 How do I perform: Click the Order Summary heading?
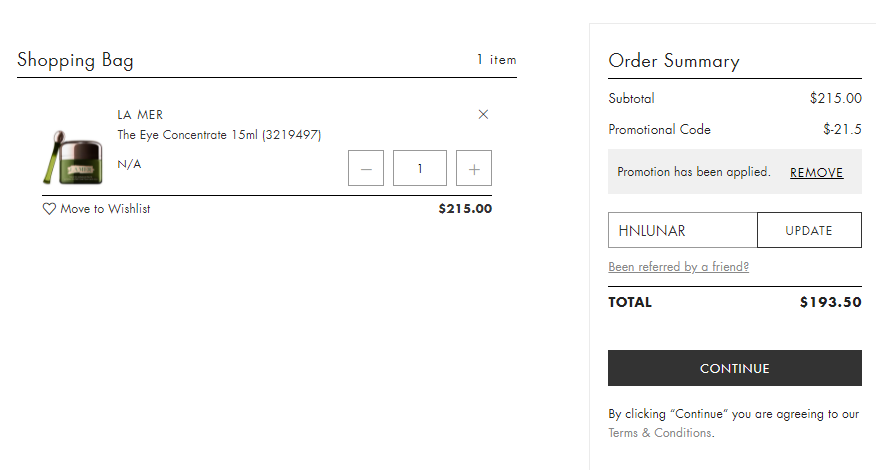pyautogui.click(x=674, y=61)
